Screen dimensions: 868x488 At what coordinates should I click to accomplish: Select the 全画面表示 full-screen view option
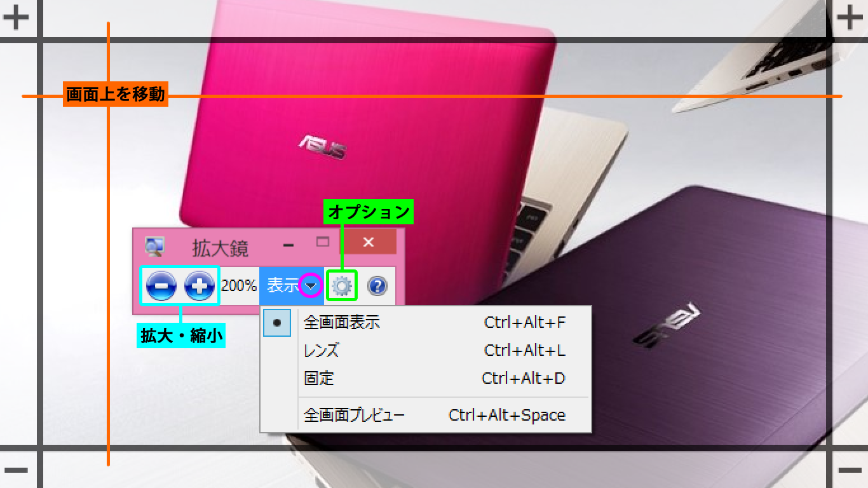(x=342, y=323)
